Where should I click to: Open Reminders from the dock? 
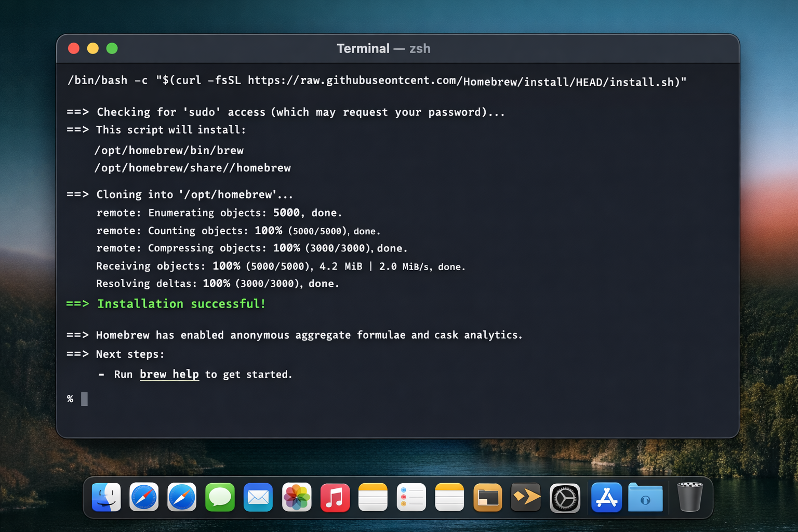(411, 497)
